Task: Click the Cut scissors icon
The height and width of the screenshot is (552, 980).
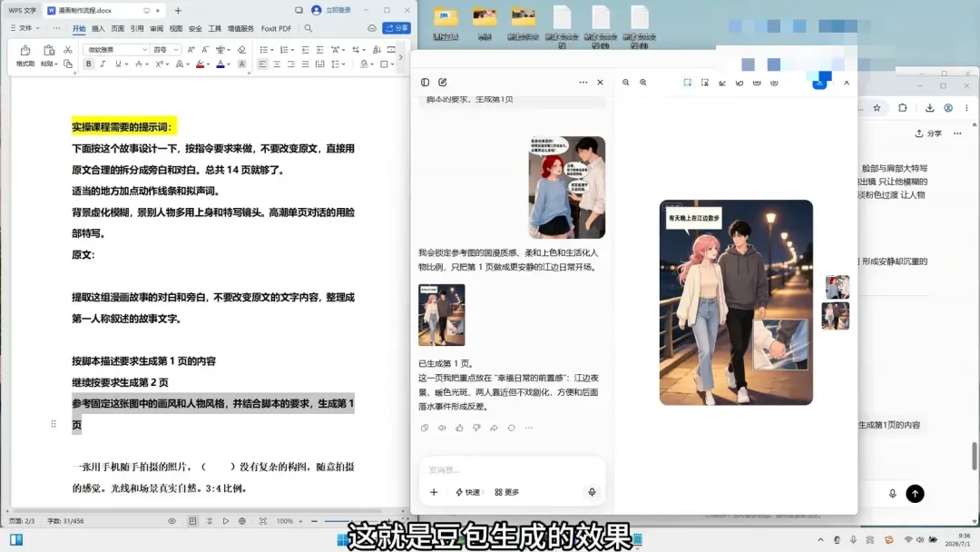Action: coord(67,49)
